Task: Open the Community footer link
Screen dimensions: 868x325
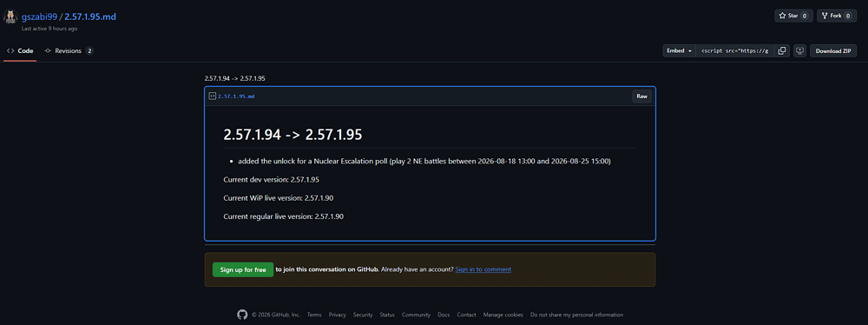Action: coord(417,315)
